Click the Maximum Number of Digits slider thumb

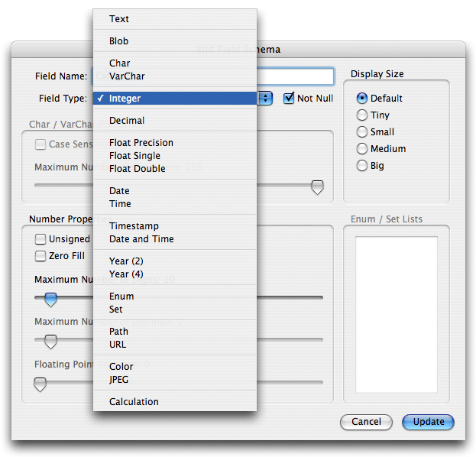click(50, 300)
